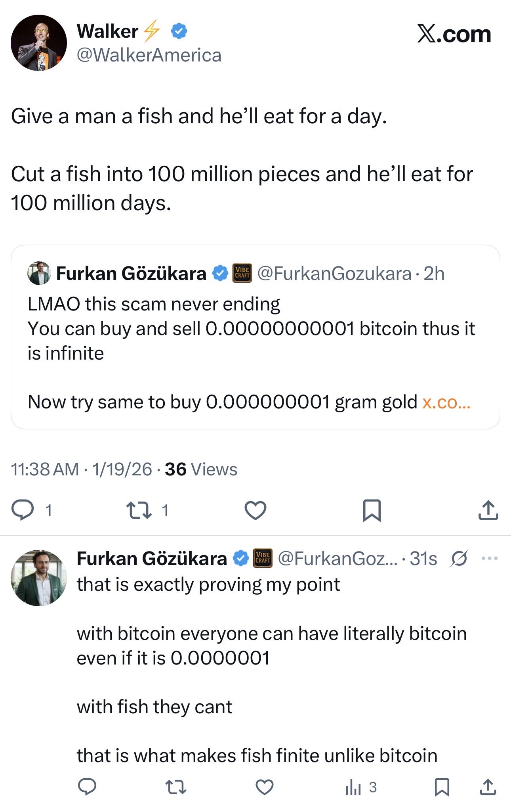Click the Vibe Craft badge in reply
This screenshot has height=812, width=511.
(x=263, y=558)
